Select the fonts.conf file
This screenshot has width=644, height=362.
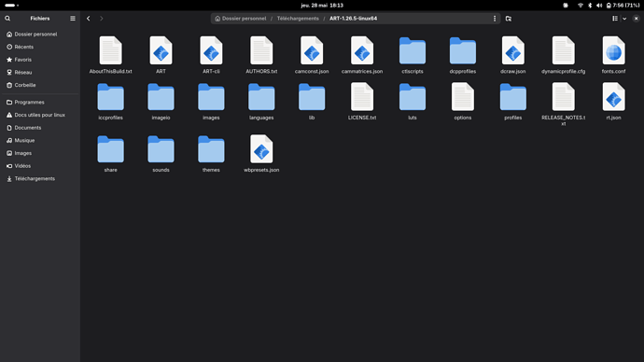point(613,55)
